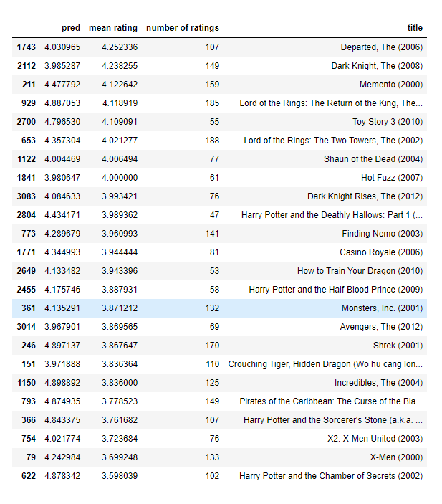This screenshot has height=504, width=442.
Task: Click 'Memento (2000)' title cell
Action: point(391,85)
